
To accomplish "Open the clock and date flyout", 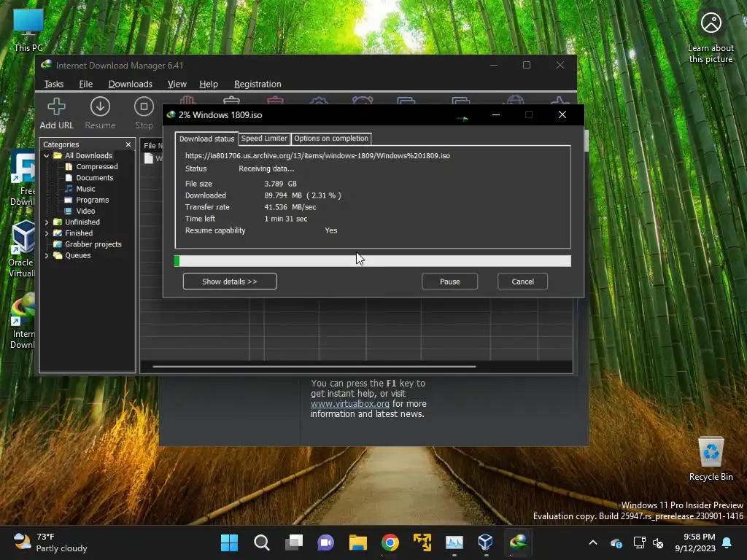I will tap(695, 542).
